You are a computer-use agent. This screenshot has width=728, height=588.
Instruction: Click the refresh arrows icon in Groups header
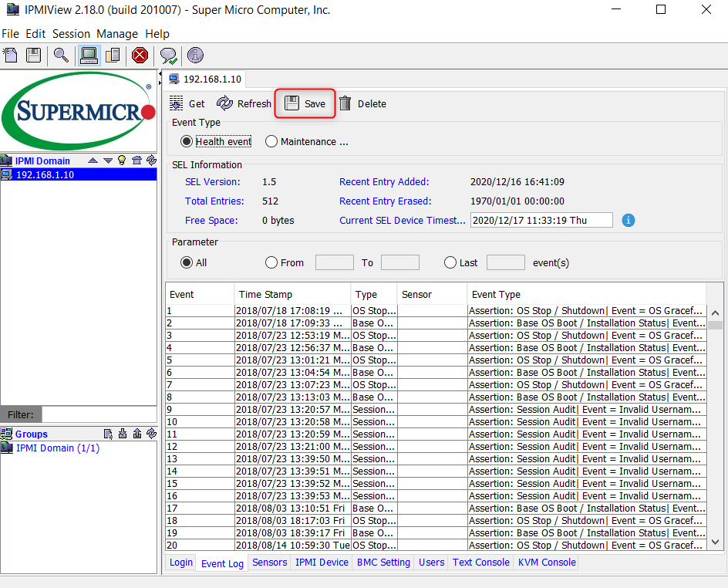click(151, 434)
